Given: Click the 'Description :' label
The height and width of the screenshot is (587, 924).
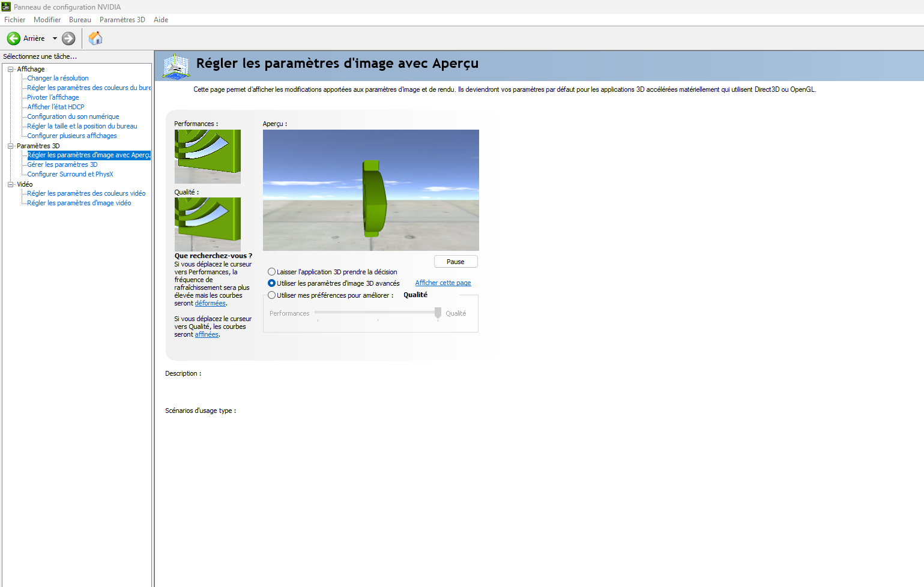Looking at the screenshot, I should click(x=183, y=373).
